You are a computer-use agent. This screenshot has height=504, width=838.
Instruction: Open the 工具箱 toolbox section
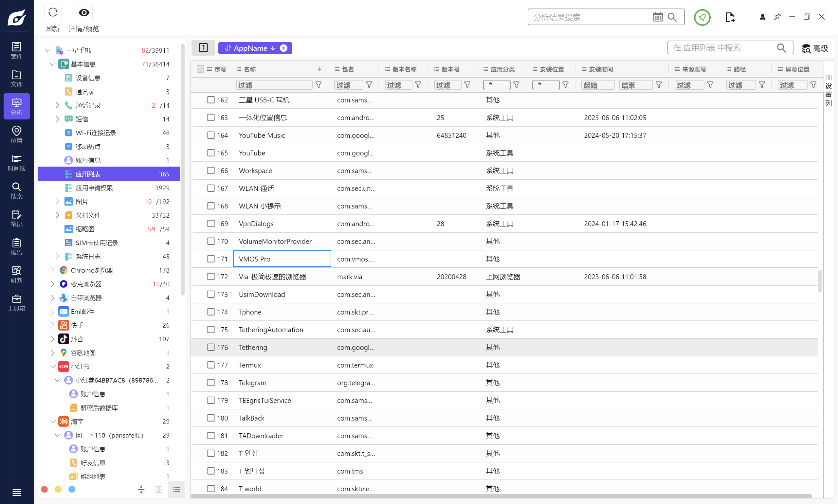tap(16, 303)
